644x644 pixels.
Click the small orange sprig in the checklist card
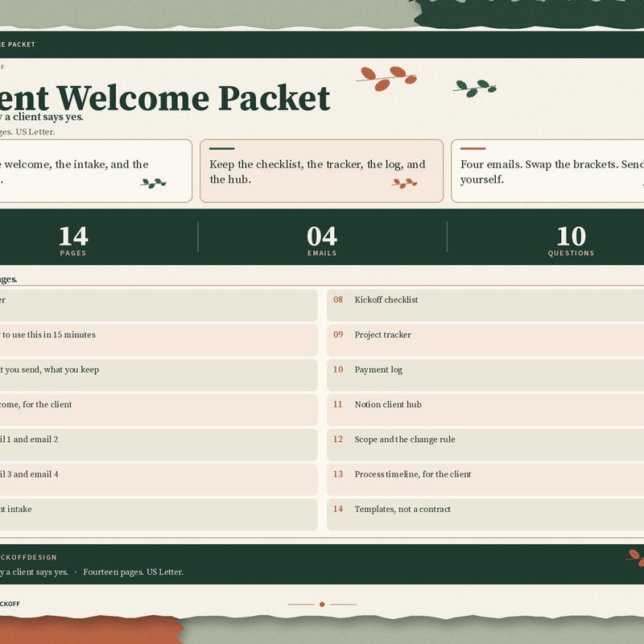pyautogui.click(x=405, y=184)
